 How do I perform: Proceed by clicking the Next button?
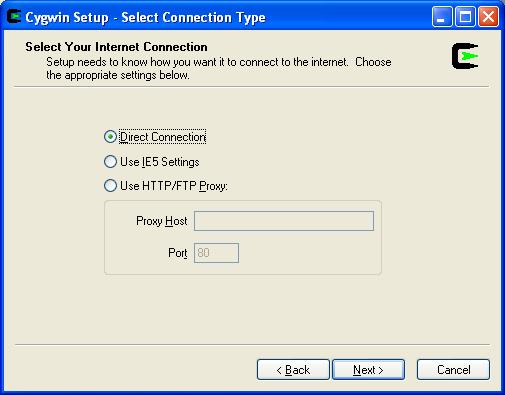tap(369, 370)
